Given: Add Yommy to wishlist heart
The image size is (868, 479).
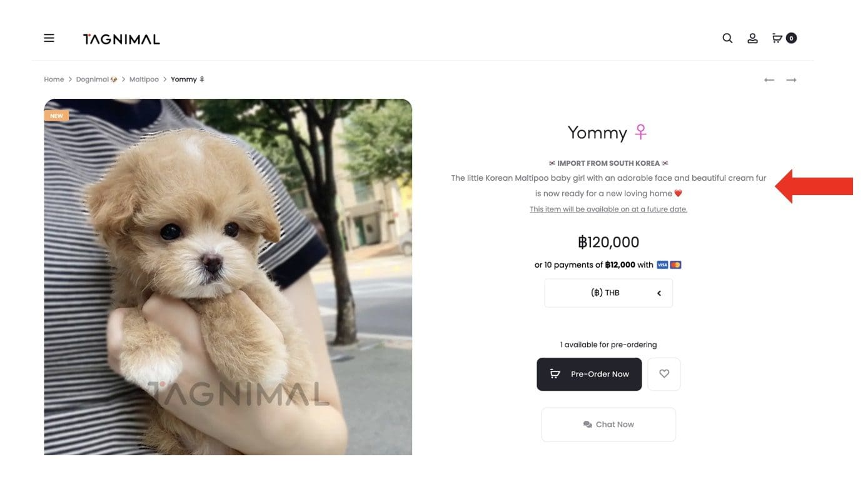Looking at the screenshot, I should (664, 374).
